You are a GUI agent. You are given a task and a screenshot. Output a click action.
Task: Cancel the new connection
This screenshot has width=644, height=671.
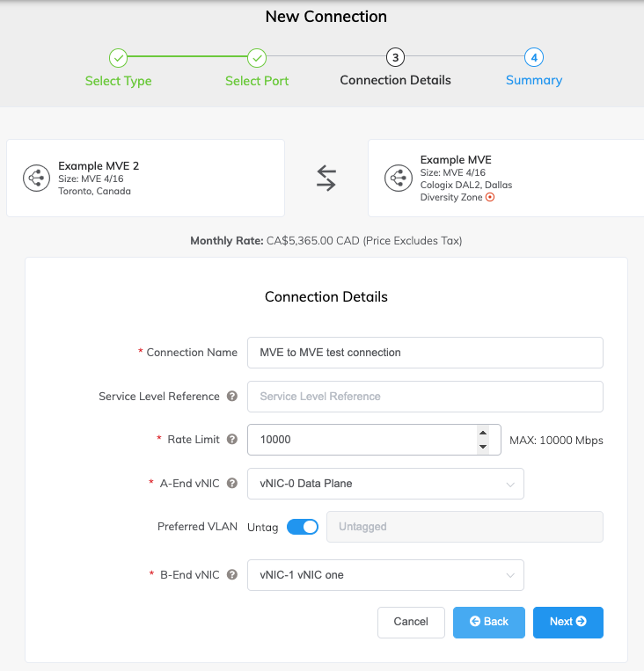(411, 623)
